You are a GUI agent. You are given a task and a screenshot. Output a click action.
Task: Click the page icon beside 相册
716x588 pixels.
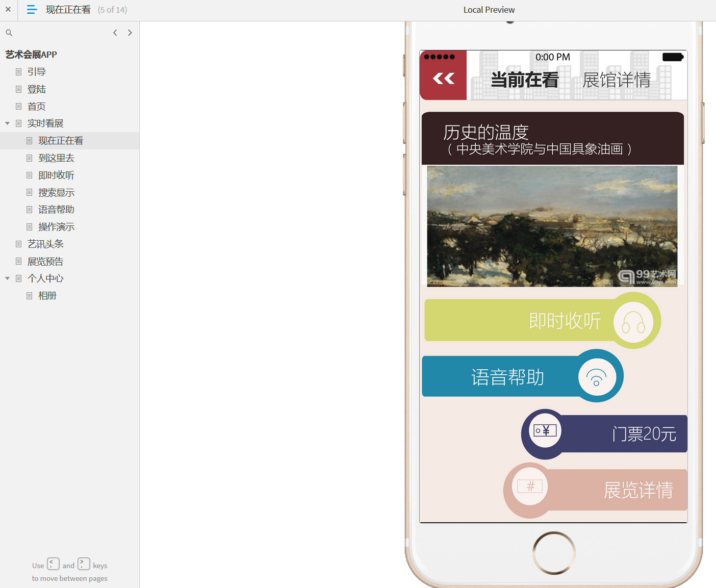[x=30, y=296]
